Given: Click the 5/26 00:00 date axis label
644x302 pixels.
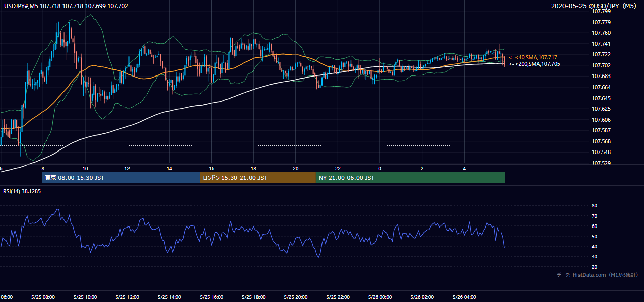Looking at the screenshot, I should click(380, 297).
